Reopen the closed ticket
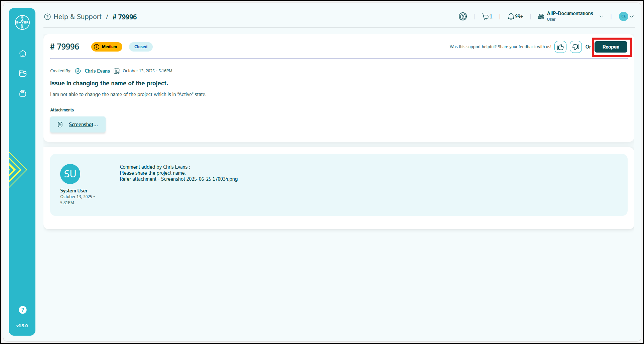The image size is (644, 344). tap(611, 47)
